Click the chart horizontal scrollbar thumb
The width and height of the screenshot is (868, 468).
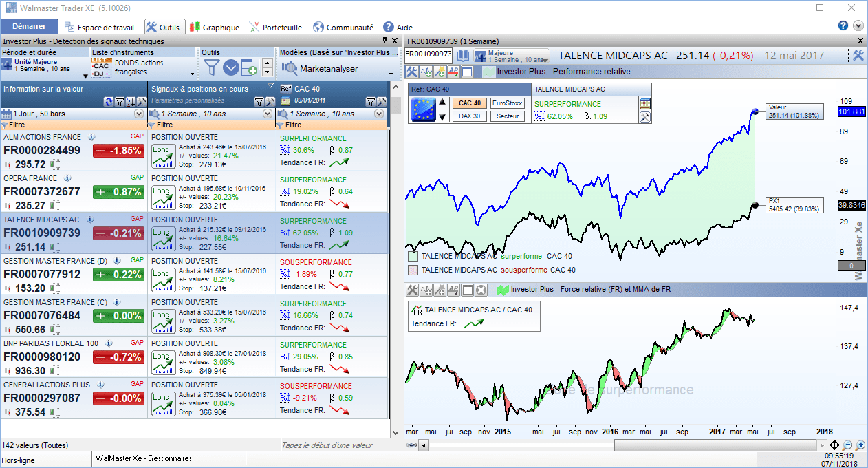715,445
